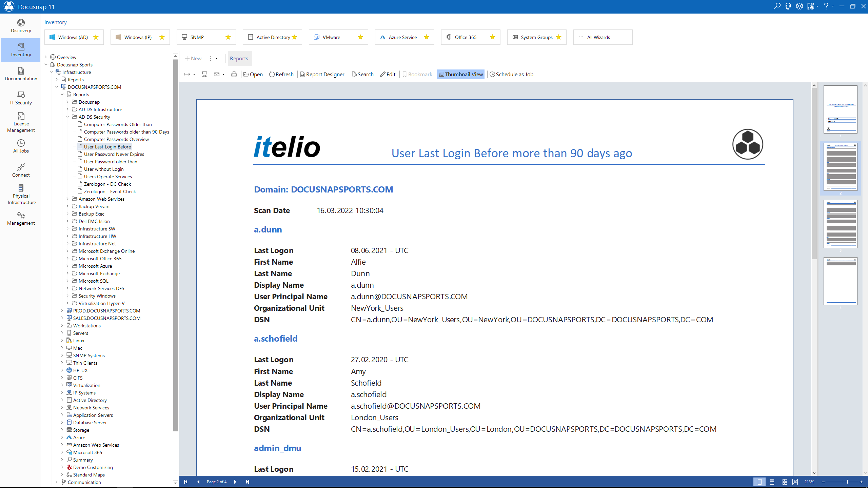Click the zoom in plus button
The height and width of the screenshot is (488, 868).
pos(861,482)
